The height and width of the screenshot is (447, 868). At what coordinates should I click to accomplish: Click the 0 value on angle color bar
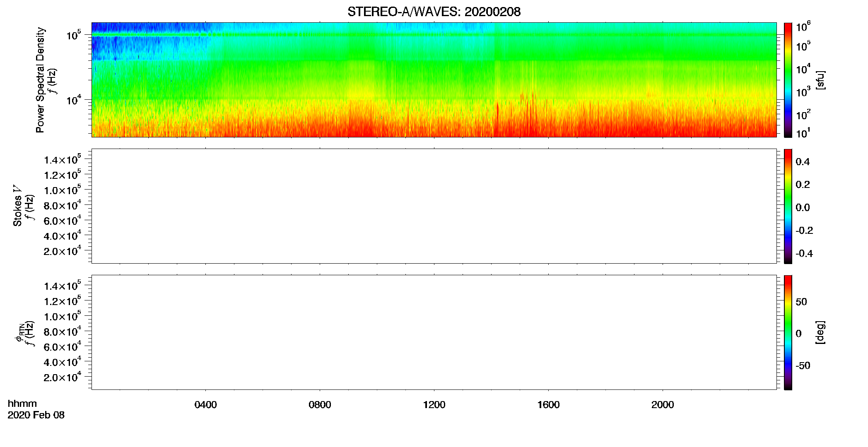coord(799,334)
